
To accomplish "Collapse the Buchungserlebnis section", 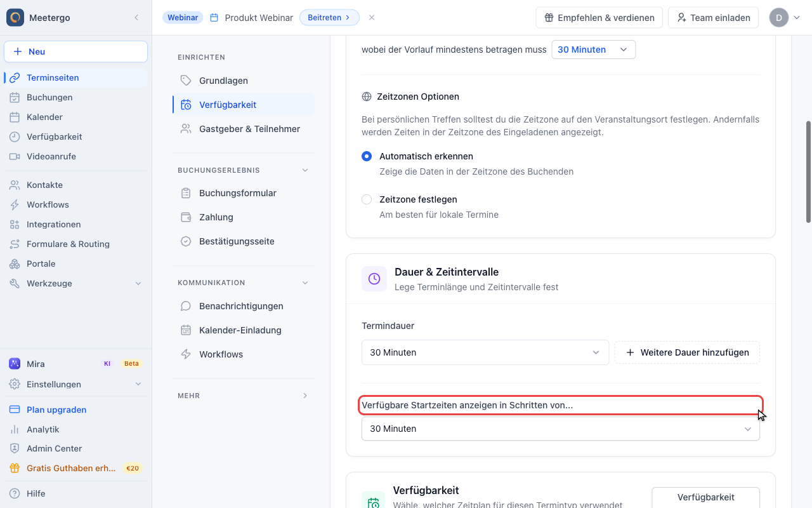I will coord(305,170).
